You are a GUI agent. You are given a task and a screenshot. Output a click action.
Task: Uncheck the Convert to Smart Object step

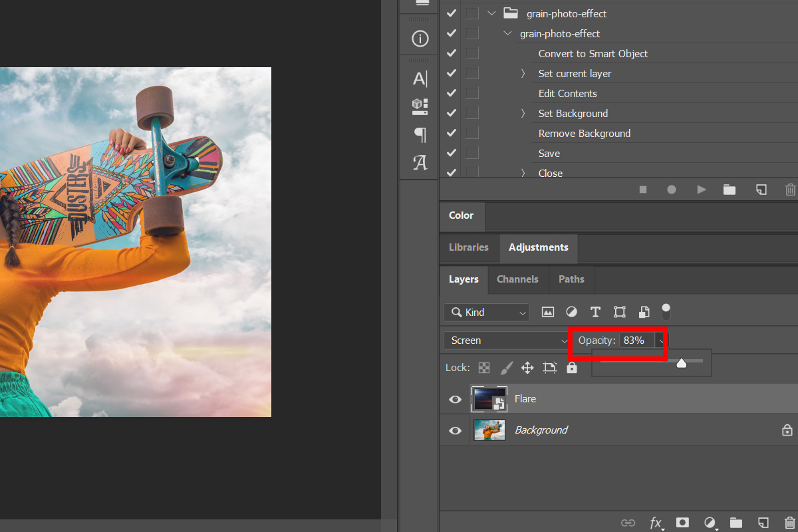click(x=452, y=53)
